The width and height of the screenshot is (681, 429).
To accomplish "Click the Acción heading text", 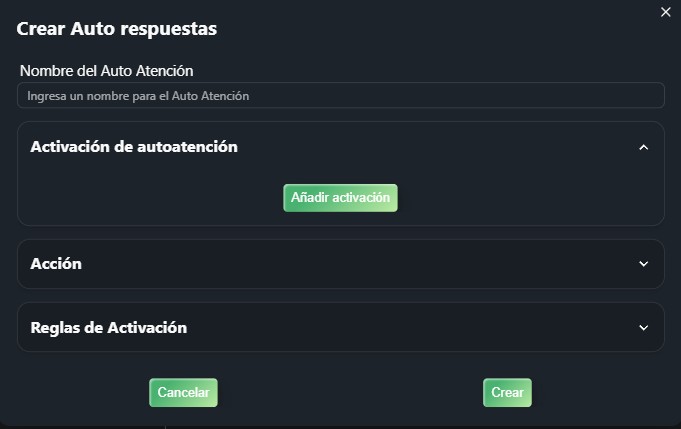I will pos(56,264).
